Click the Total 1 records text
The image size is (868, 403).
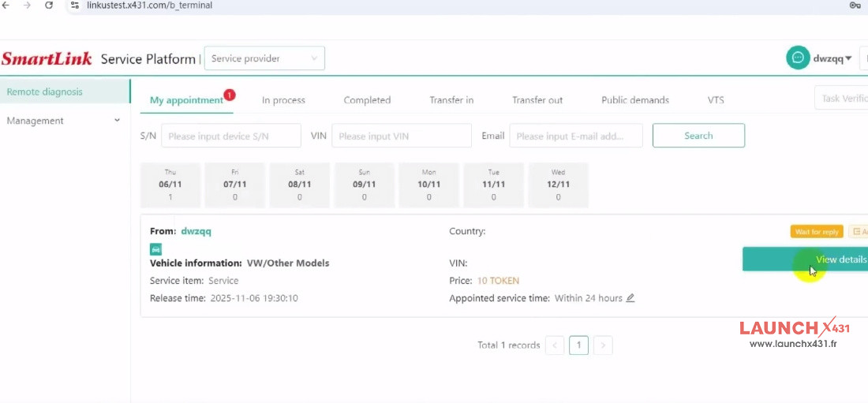pyautogui.click(x=509, y=345)
